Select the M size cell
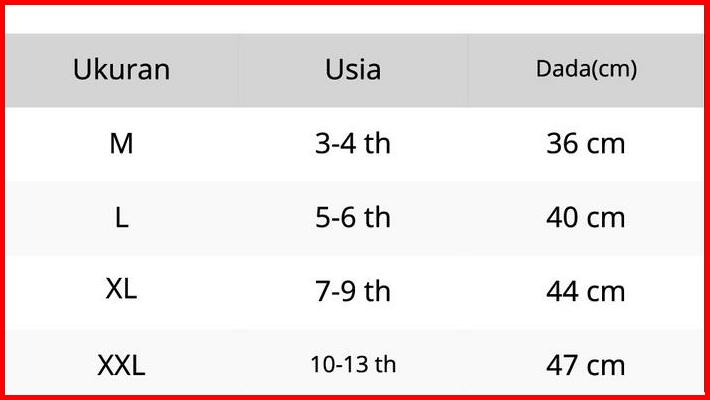The height and width of the screenshot is (400, 710). [121, 144]
